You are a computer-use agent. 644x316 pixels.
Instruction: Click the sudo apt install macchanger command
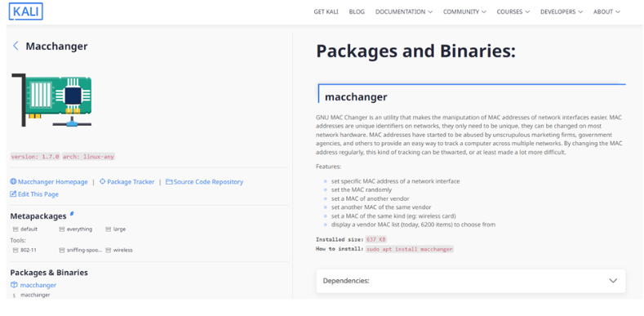click(x=410, y=249)
